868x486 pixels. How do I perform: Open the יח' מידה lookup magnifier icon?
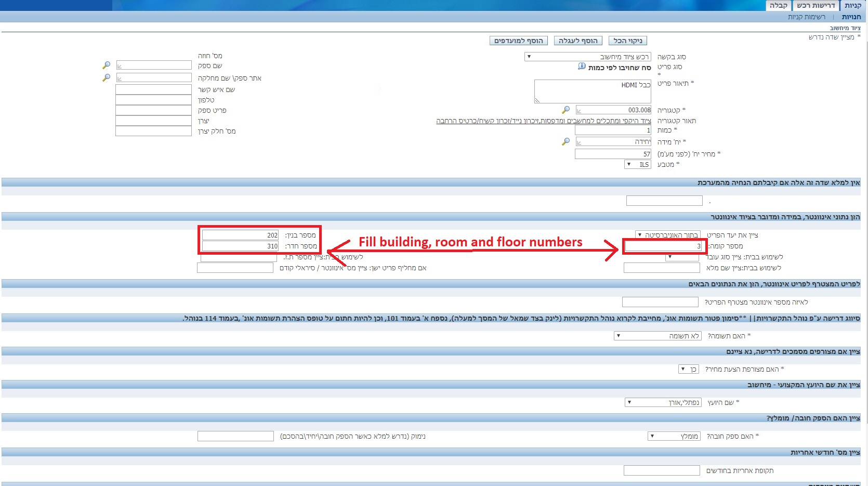tap(565, 142)
